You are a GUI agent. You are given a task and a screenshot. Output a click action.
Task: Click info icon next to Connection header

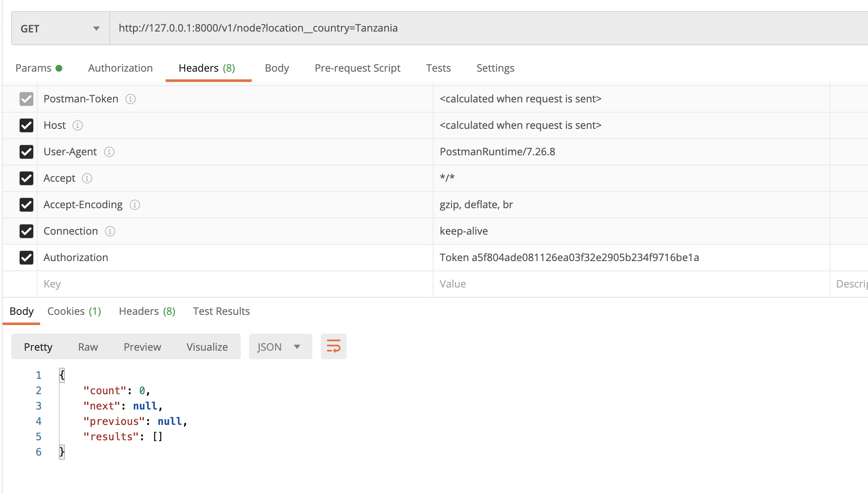[x=110, y=231]
